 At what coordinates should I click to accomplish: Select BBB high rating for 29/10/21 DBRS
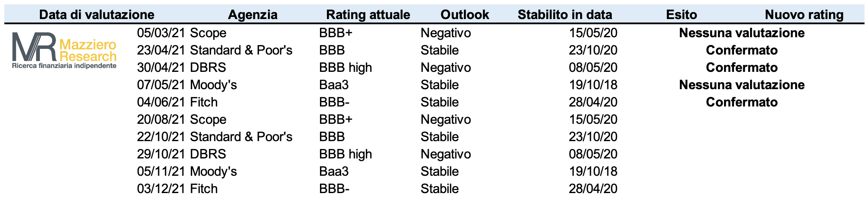[x=346, y=154]
